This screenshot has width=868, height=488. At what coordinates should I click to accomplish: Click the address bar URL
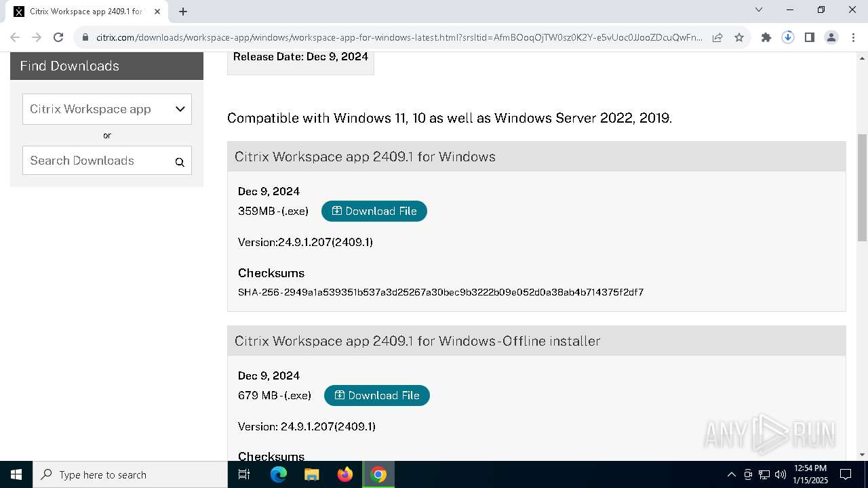tap(399, 38)
